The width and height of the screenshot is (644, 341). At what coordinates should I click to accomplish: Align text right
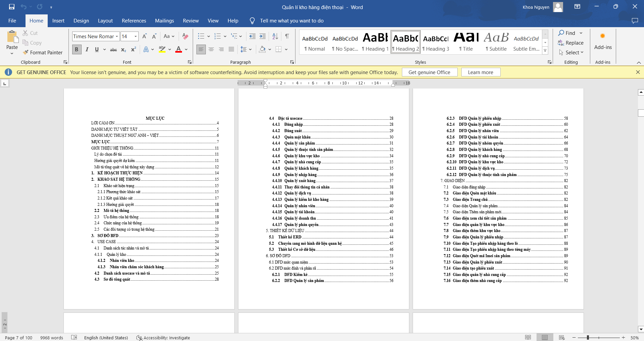tap(221, 50)
